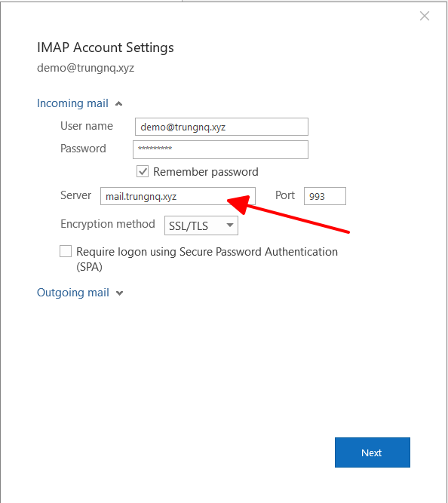Click the Encryption method label
448x503 pixels.
pos(108,224)
